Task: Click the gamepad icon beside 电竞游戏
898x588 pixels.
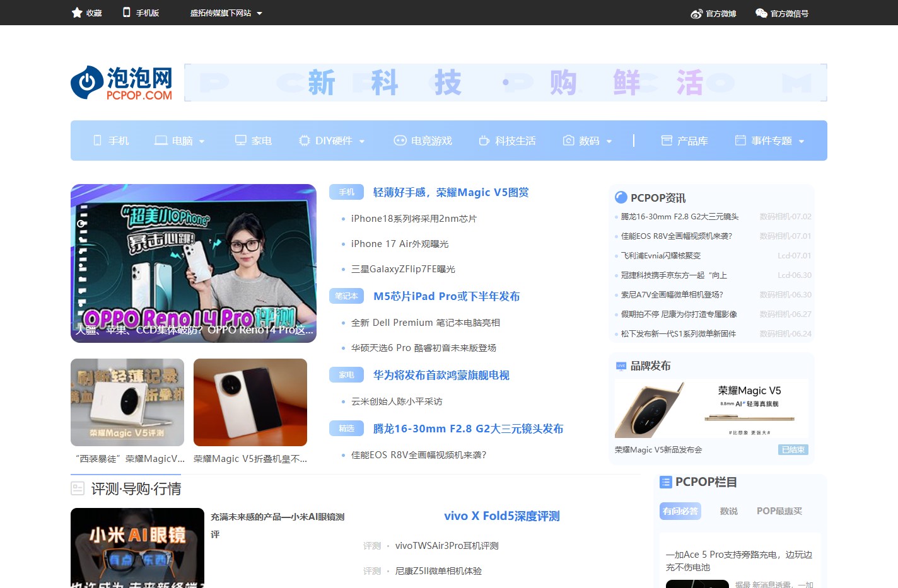Action: point(400,141)
